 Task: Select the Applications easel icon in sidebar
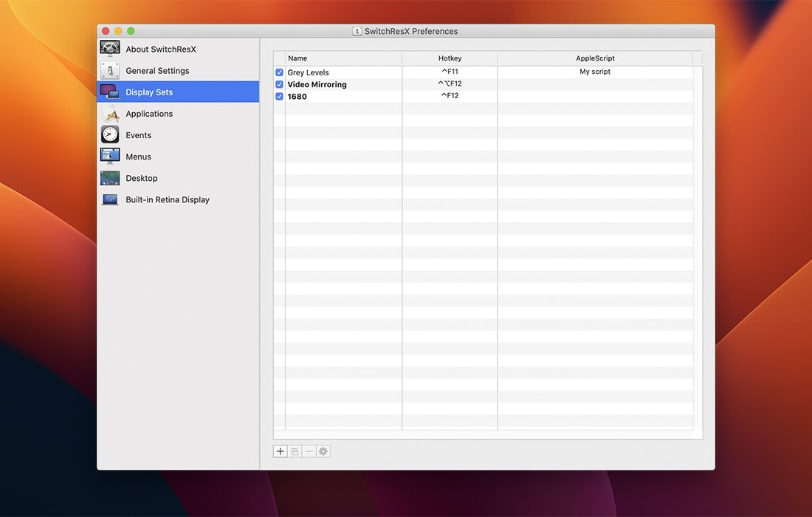point(110,113)
